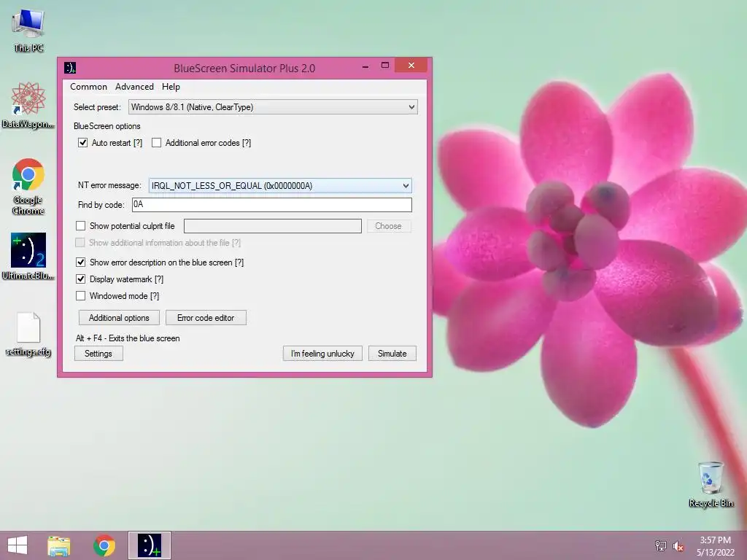Select BlueScreen Simulator taskbar icon

[149, 545]
